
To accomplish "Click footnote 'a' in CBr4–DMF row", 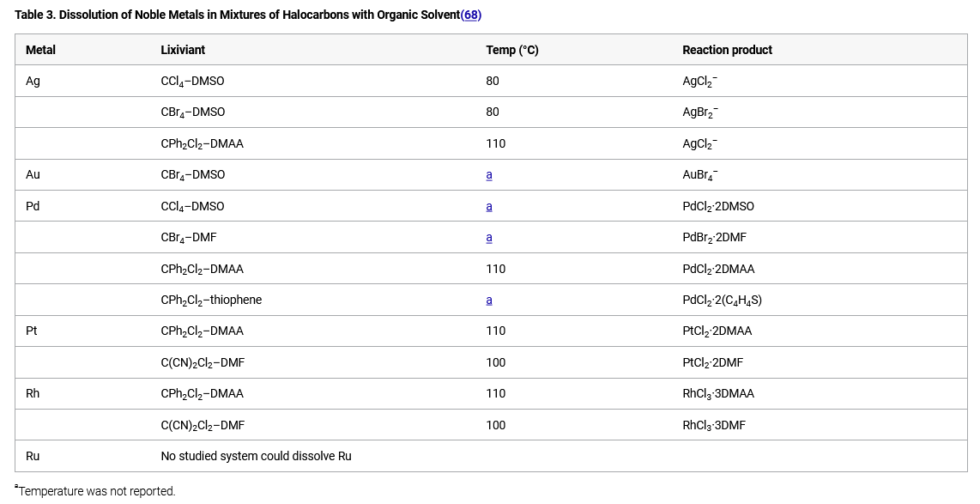I will pyautogui.click(x=489, y=237).
